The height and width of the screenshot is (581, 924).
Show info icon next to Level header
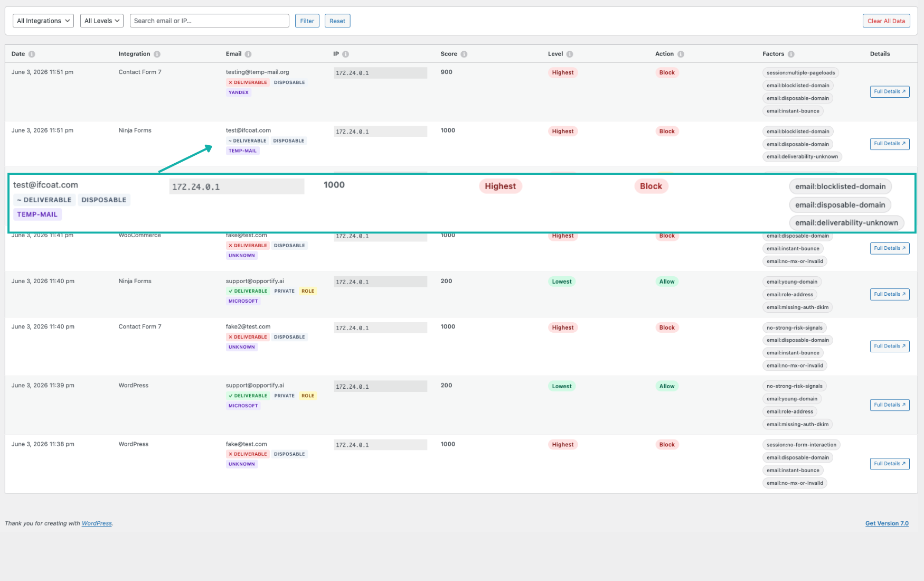(x=570, y=54)
